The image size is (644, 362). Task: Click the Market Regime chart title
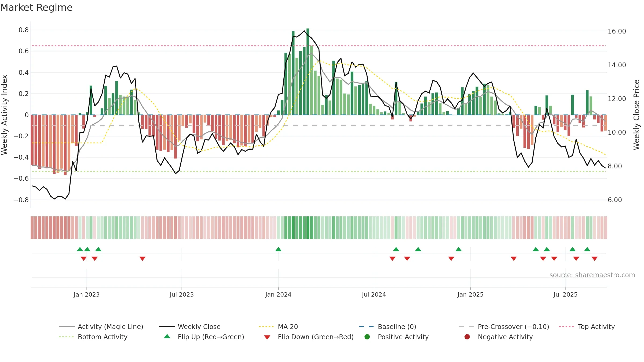tap(36, 8)
